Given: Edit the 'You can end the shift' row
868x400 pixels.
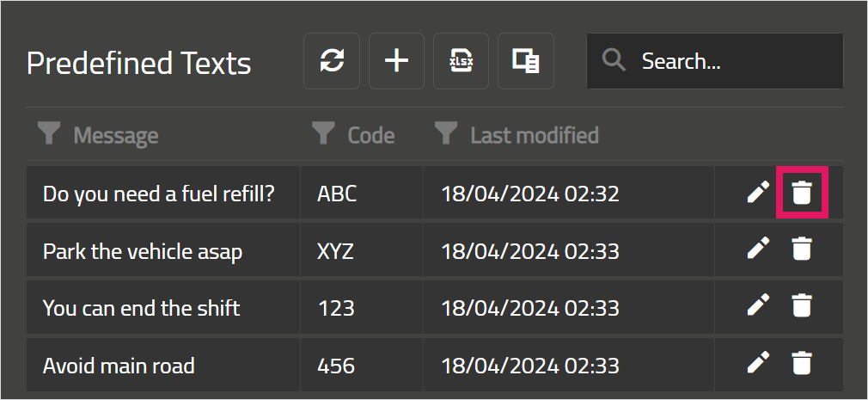Looking at the screenshot, I should (x=758, y=305).
